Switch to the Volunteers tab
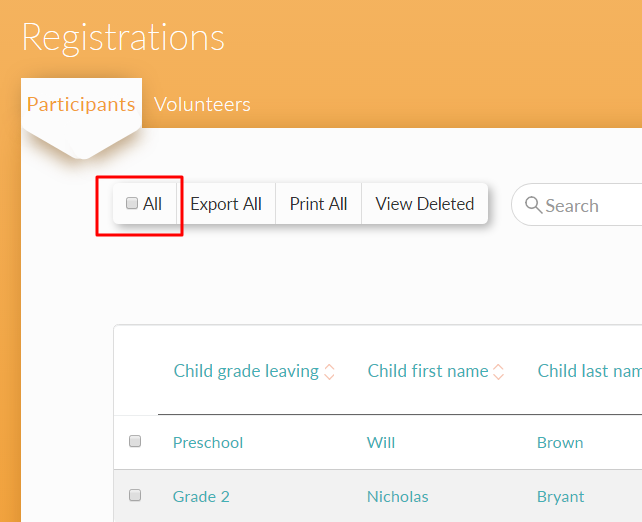The width and height of the screenshot is (642, 522). 202,104
